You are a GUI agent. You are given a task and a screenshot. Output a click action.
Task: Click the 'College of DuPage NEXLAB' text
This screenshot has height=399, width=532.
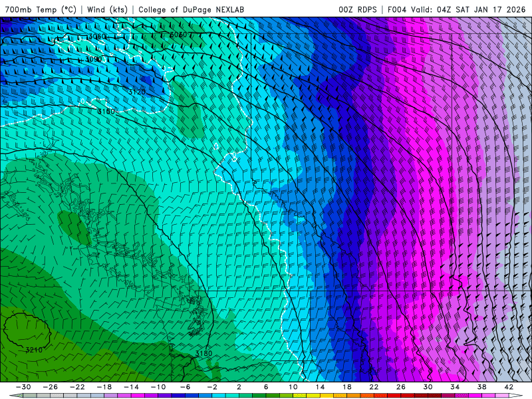click(191, 9)
